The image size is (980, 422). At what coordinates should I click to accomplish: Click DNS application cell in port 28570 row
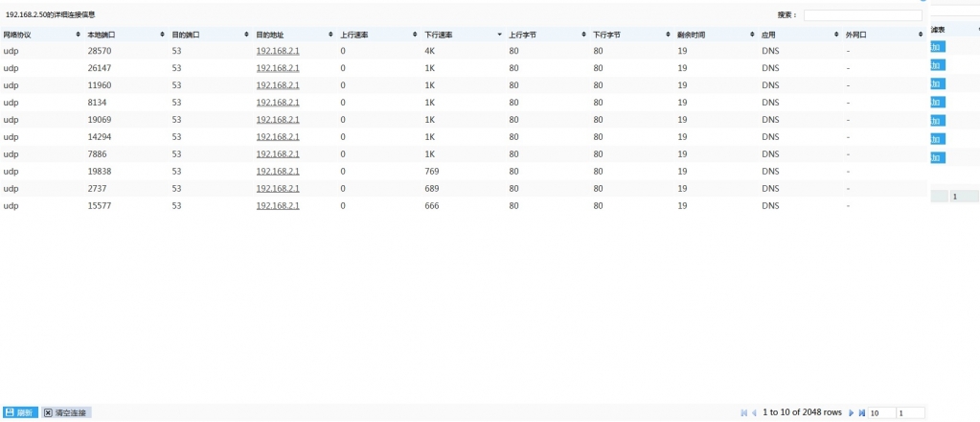pyautogui.click(x=770, y=51)
